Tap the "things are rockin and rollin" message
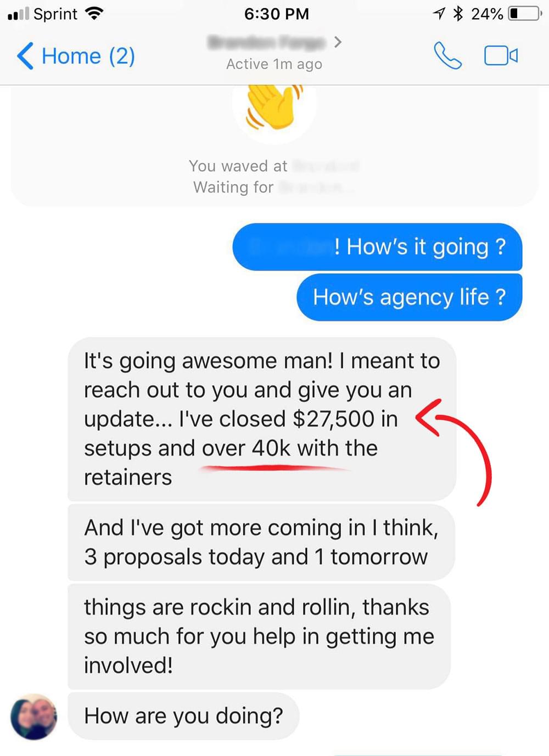 coord(259,636)
